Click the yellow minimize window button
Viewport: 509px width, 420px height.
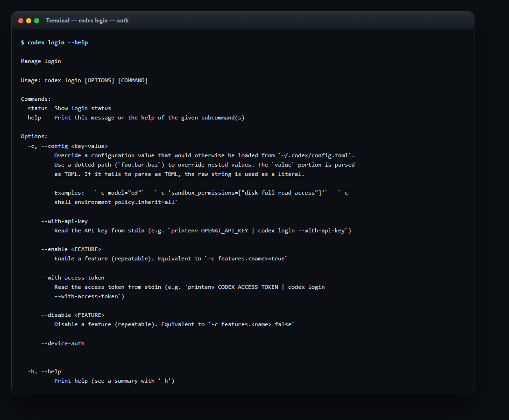pyautogui.click(x=28, y=21)
